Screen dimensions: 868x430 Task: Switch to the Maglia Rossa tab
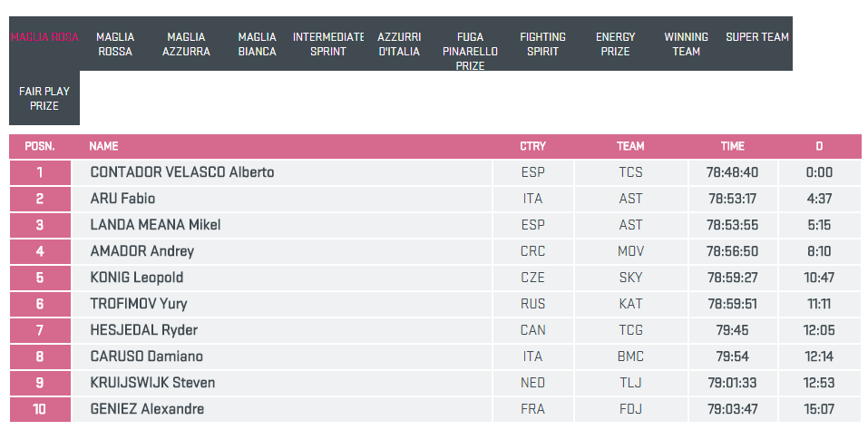[x=115, y=44]
